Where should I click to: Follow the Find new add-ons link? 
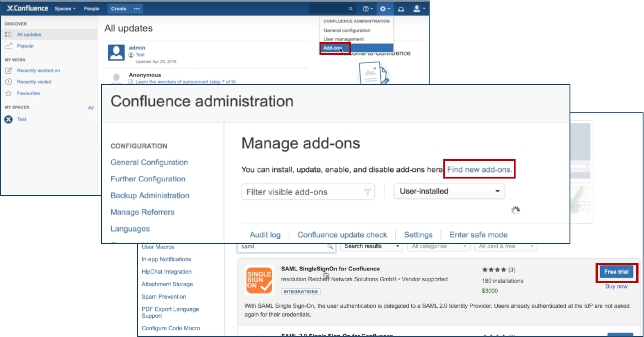click(479, 169)
